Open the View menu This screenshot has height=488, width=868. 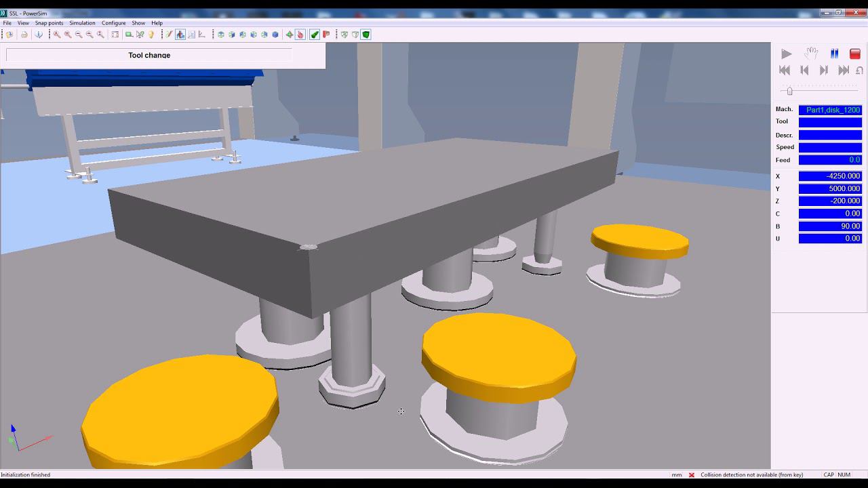[x=23, y=23]
